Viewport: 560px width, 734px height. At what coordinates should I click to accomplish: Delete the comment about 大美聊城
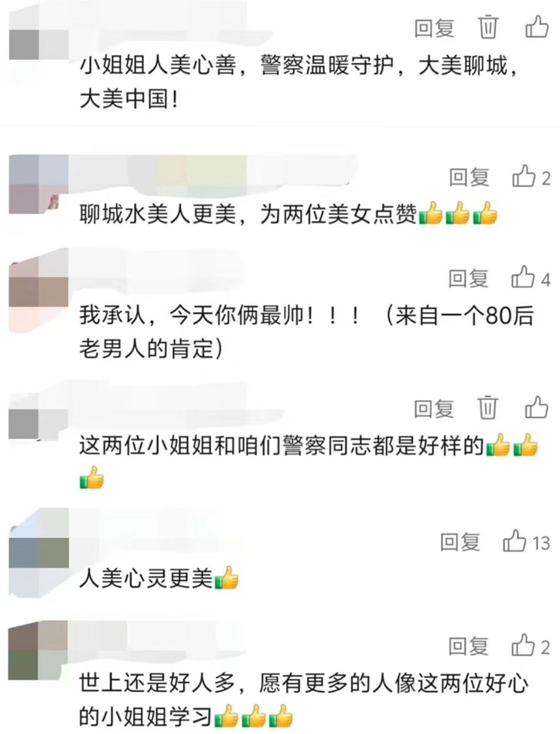[x=488, y=27]
